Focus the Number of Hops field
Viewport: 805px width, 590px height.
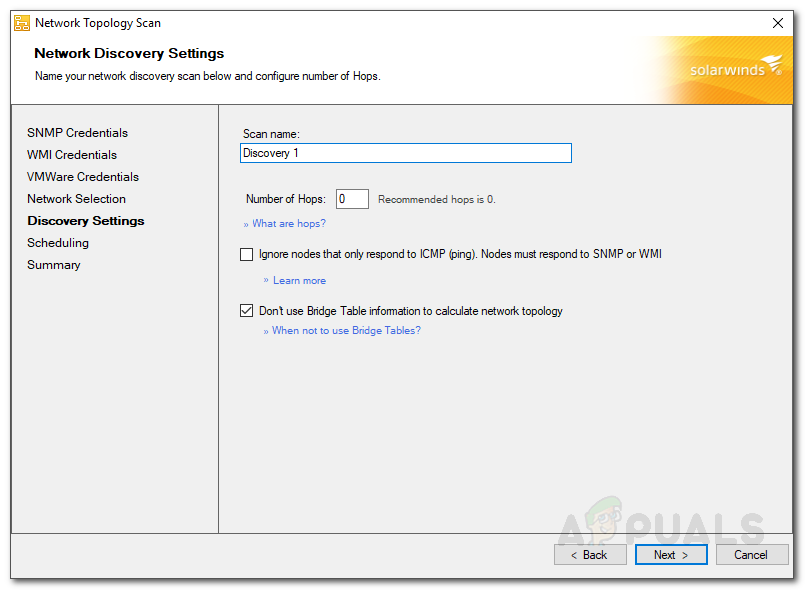352,199
